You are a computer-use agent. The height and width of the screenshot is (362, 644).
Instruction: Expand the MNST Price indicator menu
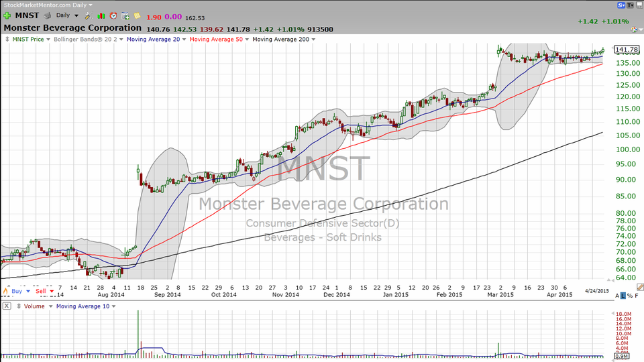coord(48,40)
